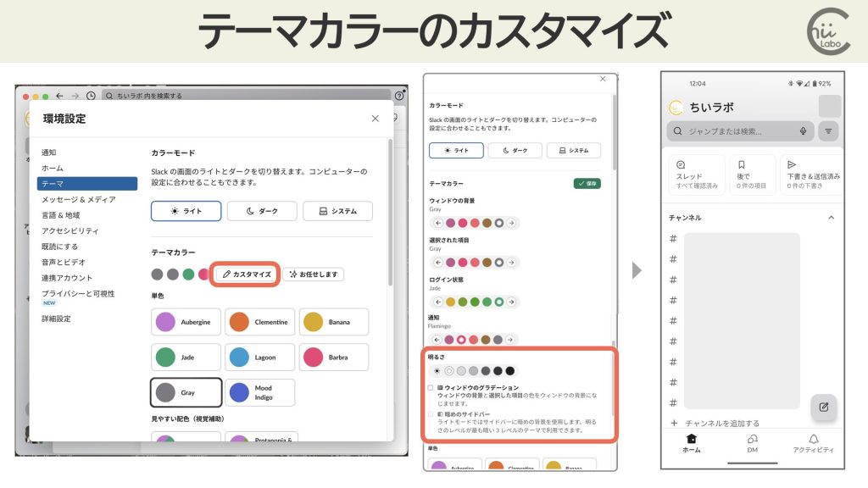
Task: Pick brown swatch in ウィンドウの背景 row
Action: (x=487, y=223)
